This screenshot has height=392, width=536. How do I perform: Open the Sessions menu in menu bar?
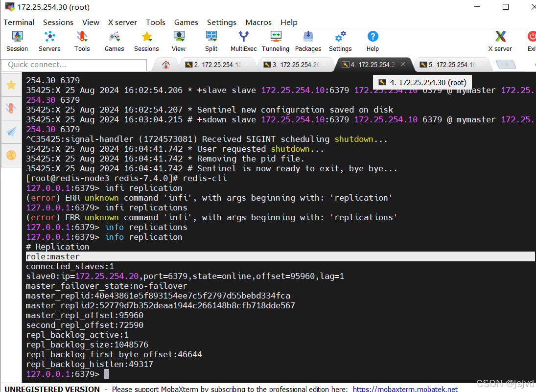click(x=58, y=22)
